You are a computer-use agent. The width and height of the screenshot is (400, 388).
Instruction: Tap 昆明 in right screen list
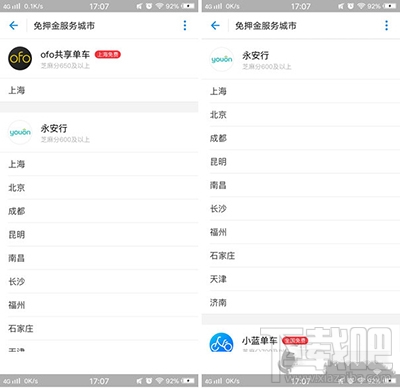(301, 162)
